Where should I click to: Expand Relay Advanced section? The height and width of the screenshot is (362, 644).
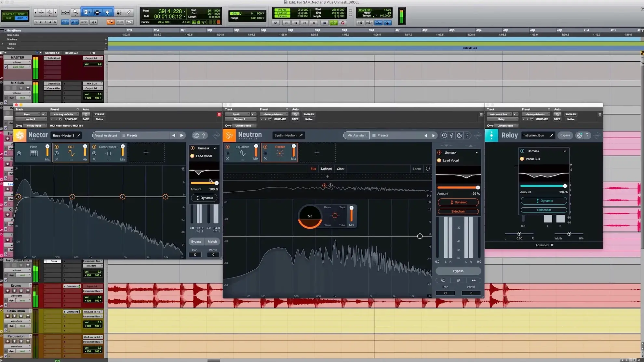(544, 245)
